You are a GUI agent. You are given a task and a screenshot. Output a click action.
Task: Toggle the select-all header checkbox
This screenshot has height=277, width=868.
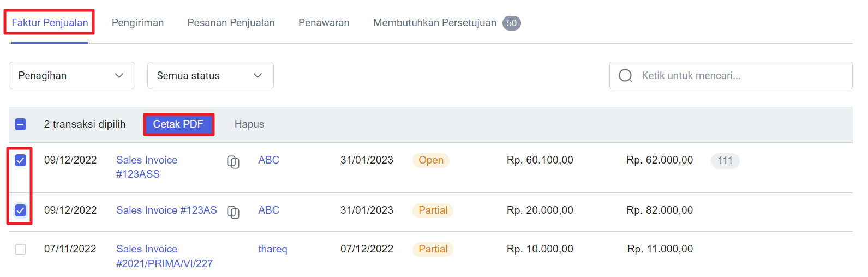click(20, 124)
